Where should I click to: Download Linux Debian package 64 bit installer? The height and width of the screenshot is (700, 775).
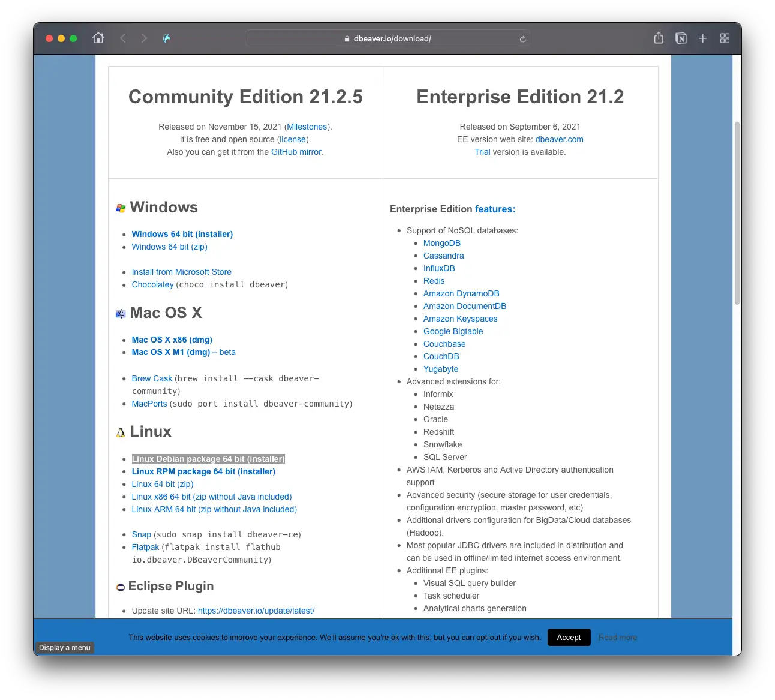tap(208, 459)
